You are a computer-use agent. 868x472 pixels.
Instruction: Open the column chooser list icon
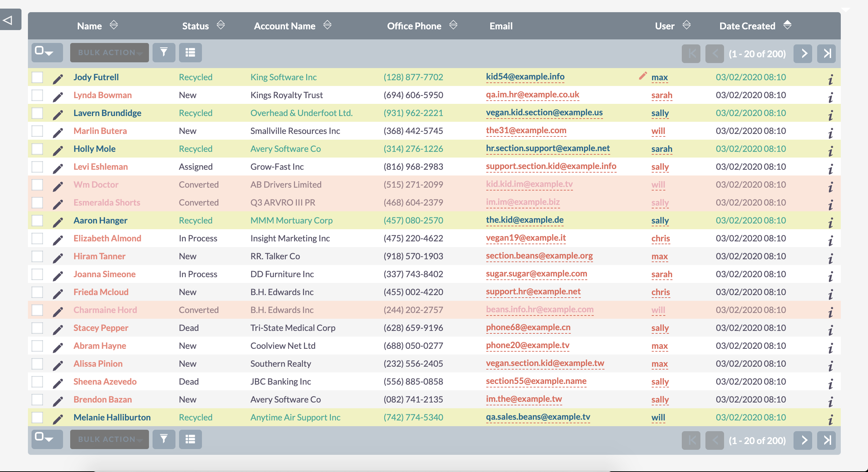(191, 53)
